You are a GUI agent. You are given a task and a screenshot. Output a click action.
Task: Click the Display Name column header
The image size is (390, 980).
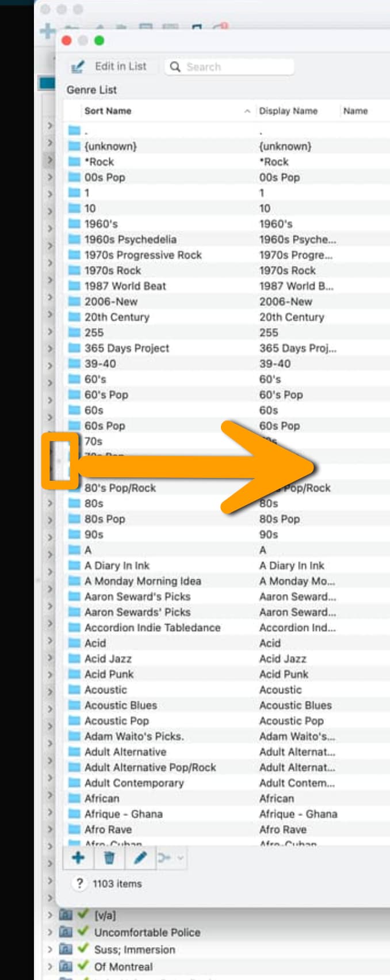coord(288,111)
